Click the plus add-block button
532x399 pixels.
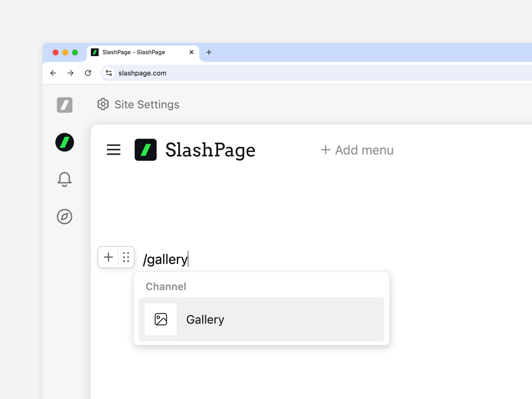(x=108, y=257)
